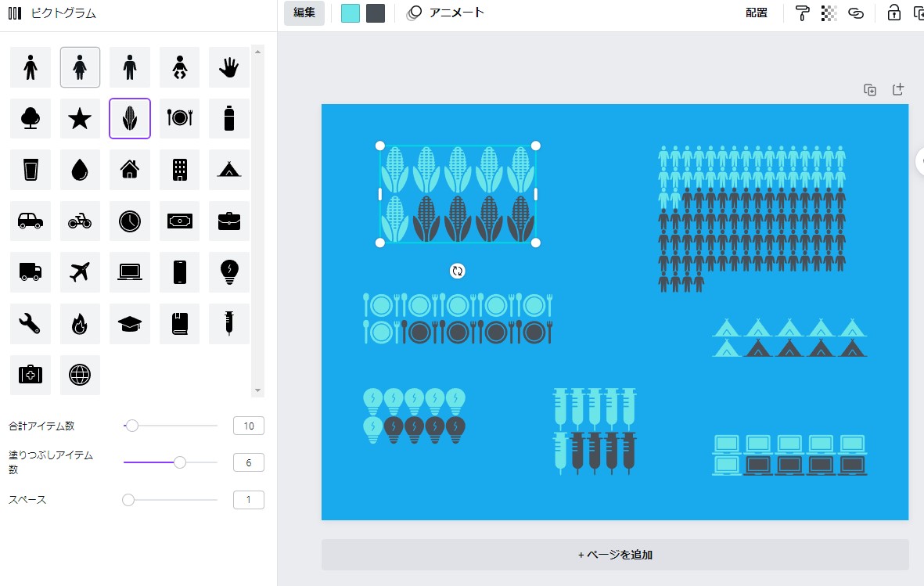Select the syringe pictogram icon

point(229,324)
